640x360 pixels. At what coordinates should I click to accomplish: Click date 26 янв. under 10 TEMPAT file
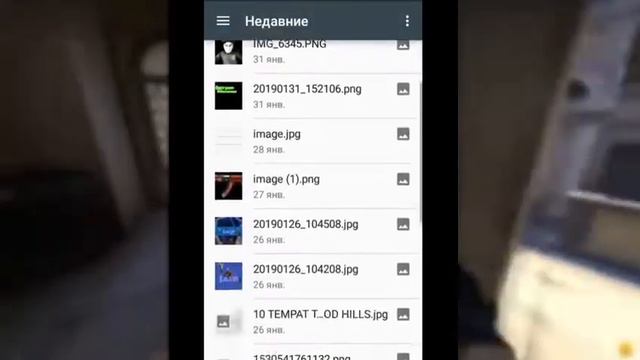(x=269, y=330)
